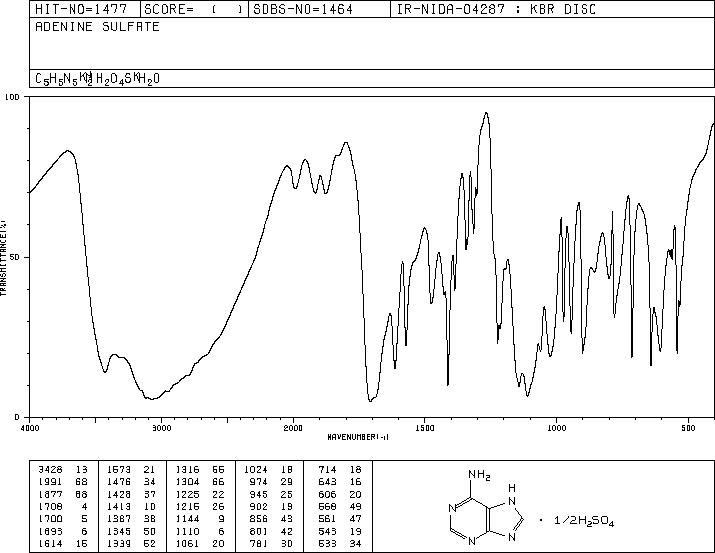Click peak table entry 1144
This screenshot has height=553, width=715.
pyautogui.click(x=188, y=519)
